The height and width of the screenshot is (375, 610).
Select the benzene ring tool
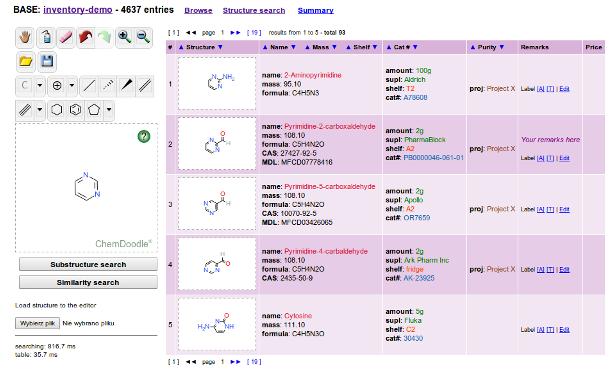[x=75, y=110]
